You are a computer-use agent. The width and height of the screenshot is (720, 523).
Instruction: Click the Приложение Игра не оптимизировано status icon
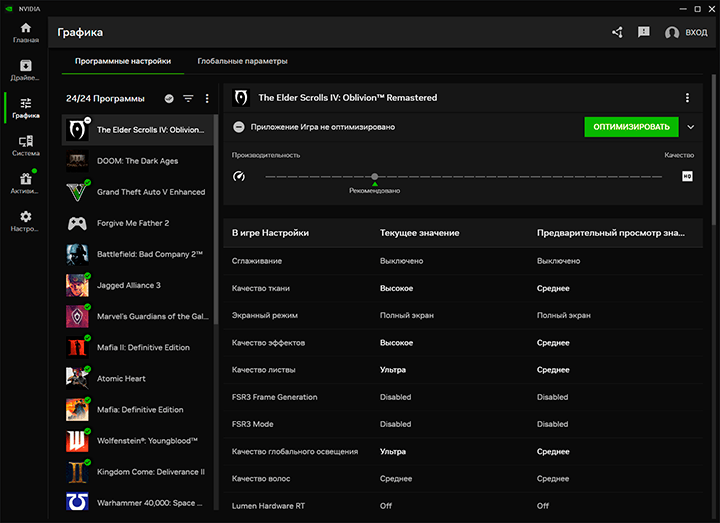239,127
